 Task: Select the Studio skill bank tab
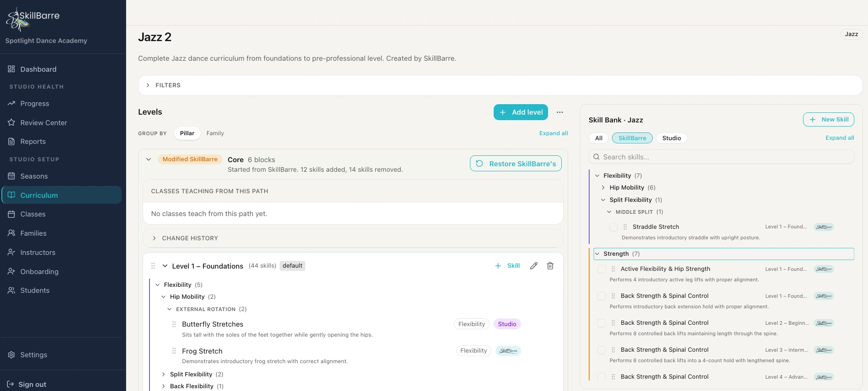pos(671,138)
